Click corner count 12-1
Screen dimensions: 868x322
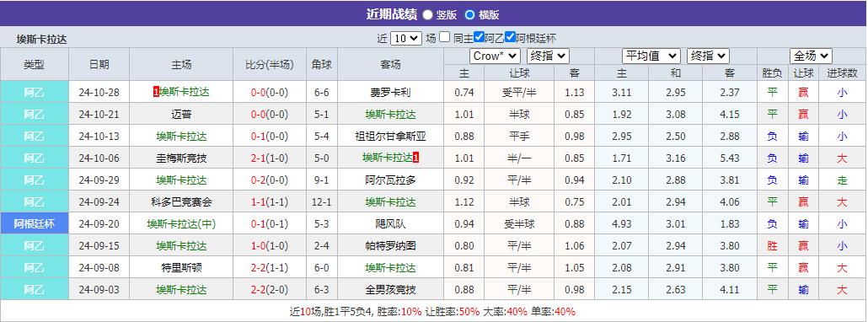pyautogui.click(x=322, y=202)
